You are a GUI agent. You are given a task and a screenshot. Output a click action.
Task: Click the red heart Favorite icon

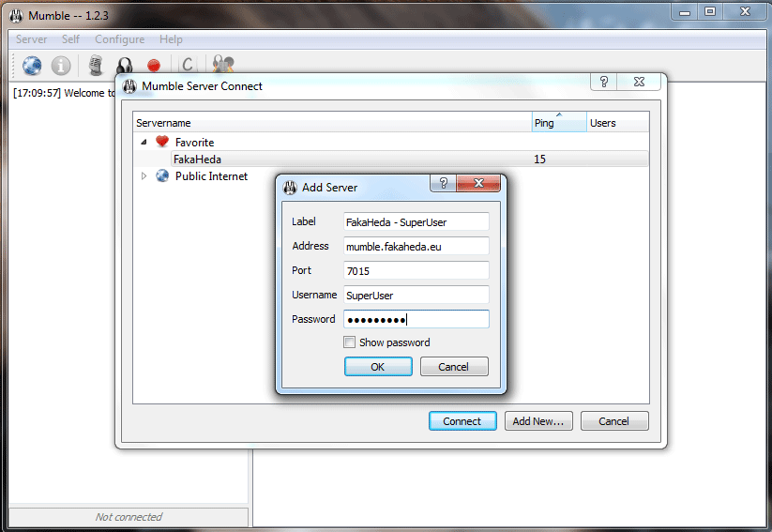coord(162,142)
